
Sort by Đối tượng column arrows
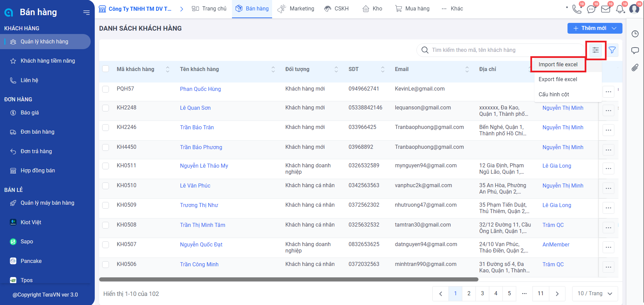pos(336,69)
